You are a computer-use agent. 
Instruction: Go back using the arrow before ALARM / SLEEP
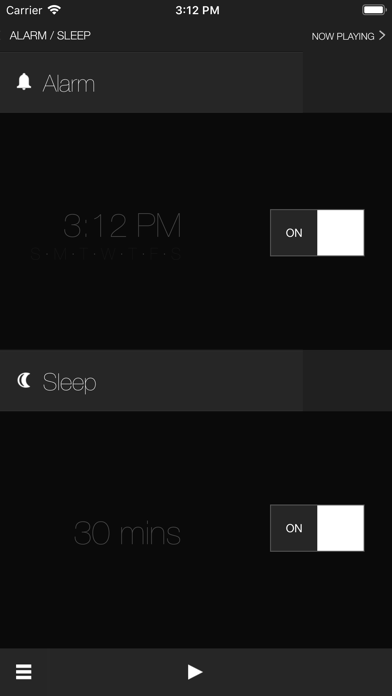pos(1,36)
